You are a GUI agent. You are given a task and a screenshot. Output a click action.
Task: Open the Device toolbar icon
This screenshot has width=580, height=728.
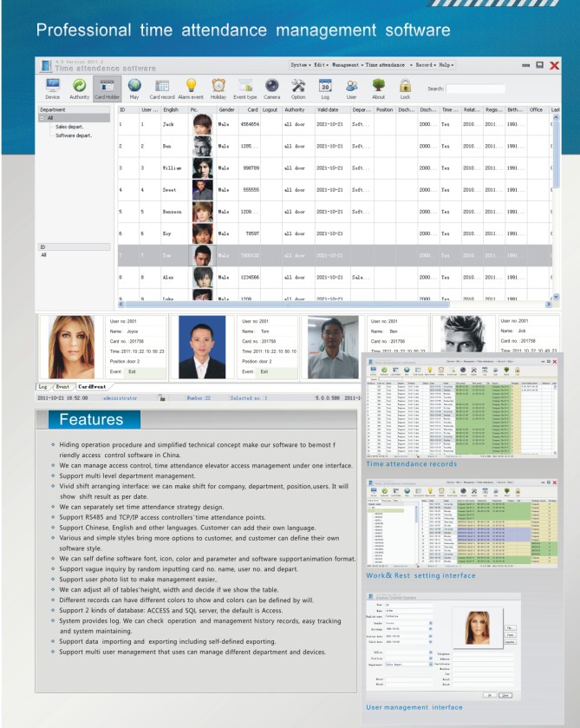point(52,89)
